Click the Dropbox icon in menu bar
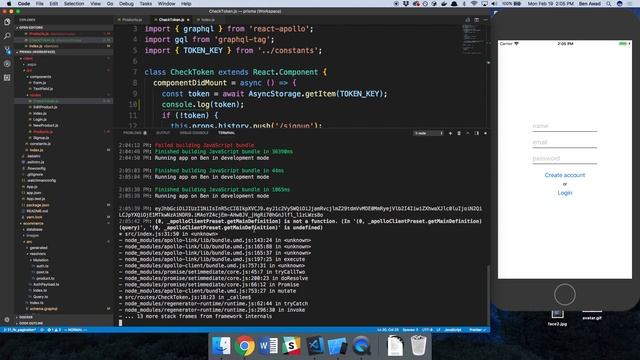 [406, 4]
